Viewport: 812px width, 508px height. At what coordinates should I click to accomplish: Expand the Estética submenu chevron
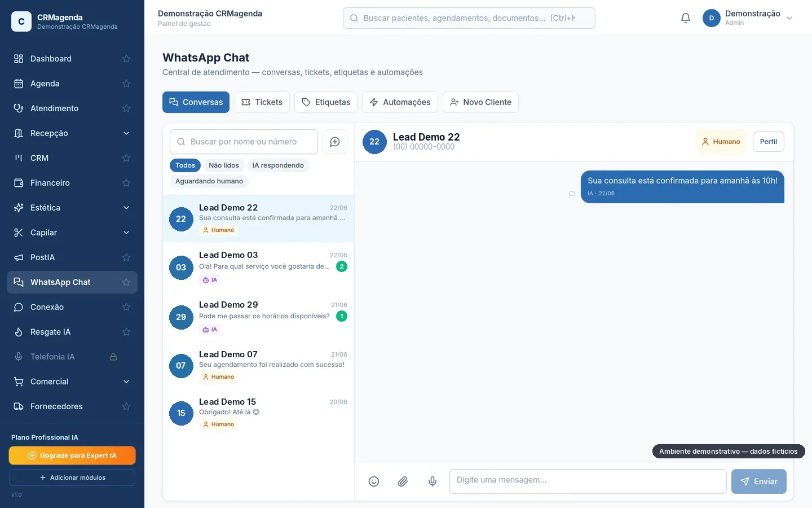126,208
